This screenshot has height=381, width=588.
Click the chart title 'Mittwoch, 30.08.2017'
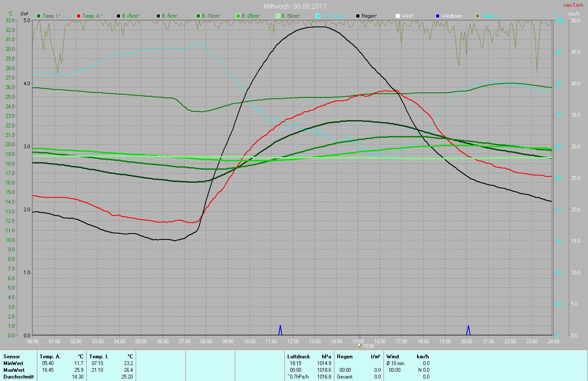click(295, 6)
